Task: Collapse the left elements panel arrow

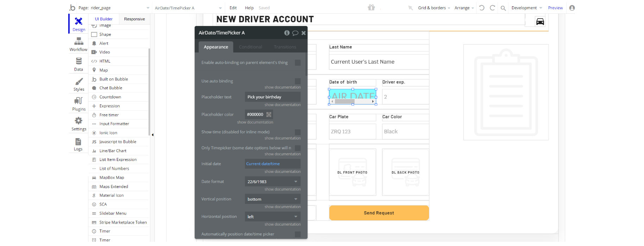Action: [152, 135]
